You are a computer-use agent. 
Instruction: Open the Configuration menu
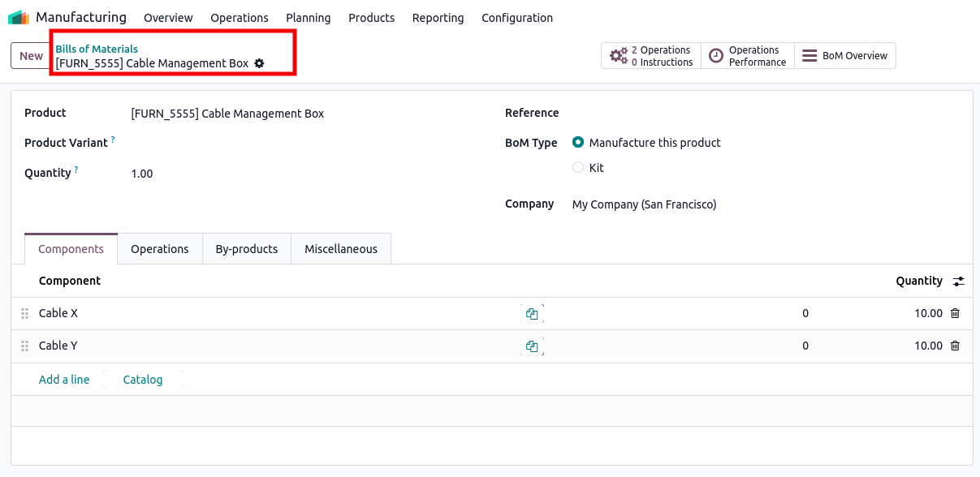pos(516,18)
